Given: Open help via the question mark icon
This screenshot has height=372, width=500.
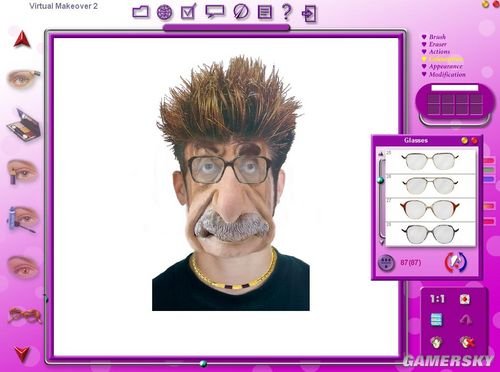Looking at the screenshot, I should (286, 12).
